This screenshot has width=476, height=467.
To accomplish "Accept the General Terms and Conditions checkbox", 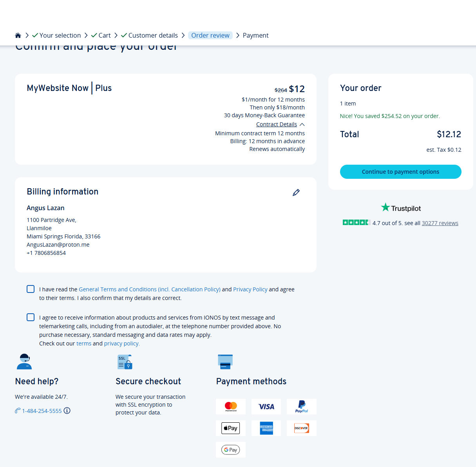I will tap(31, 289).
